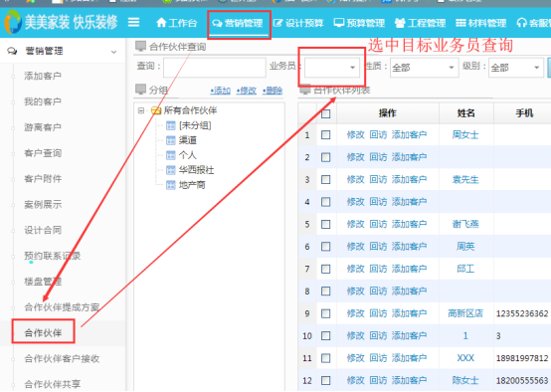551x392 pixels.
Task: Click 修改 in row 9
Action: pos(355,313)
